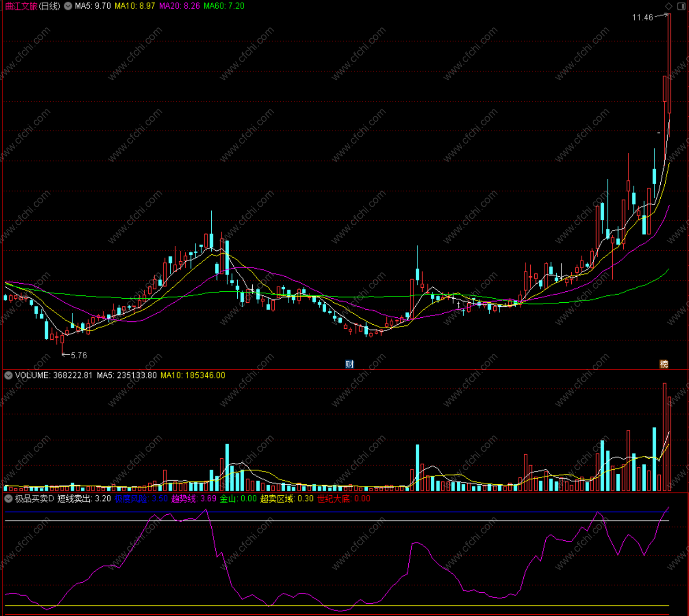Select the 趋势线: 3.69 value
This screenshot has width=689, height=616.
point(194,499)
